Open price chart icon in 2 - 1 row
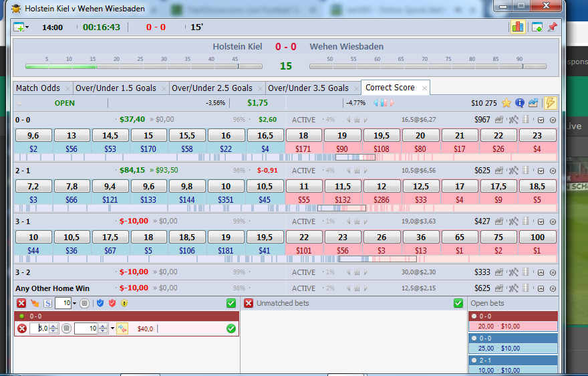This screenshot has height=376, width=588. coord(498,171)
